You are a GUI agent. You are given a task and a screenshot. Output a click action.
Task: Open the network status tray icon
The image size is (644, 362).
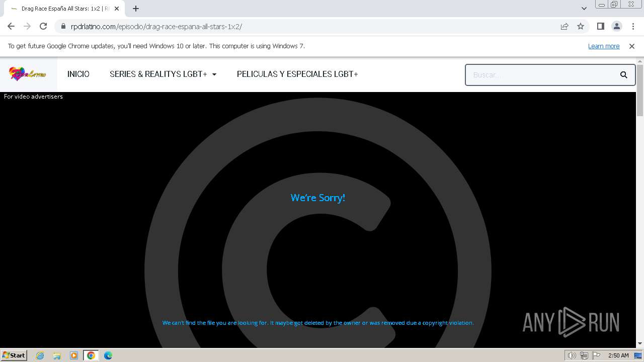(x=584, y=355)
